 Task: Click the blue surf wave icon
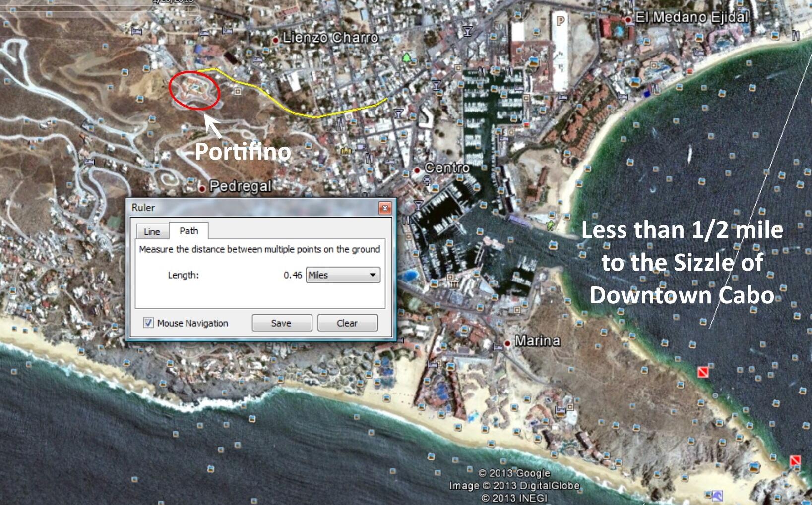point(717,495)
